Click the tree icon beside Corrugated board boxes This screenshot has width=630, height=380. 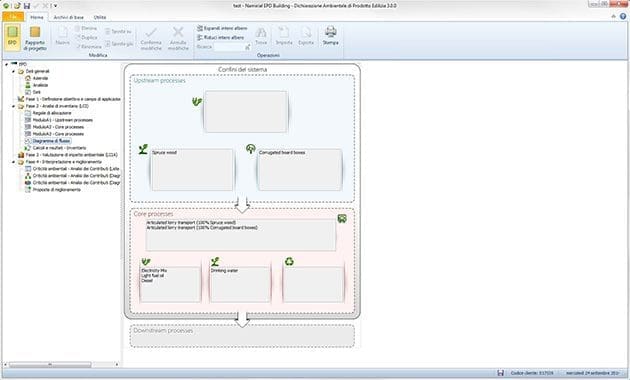click(251, 149)
